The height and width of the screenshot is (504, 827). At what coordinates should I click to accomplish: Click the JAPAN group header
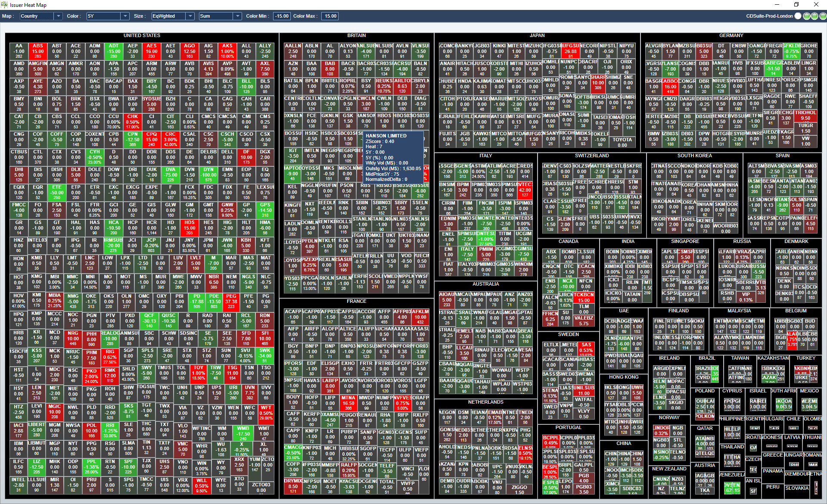click(537, 35)
